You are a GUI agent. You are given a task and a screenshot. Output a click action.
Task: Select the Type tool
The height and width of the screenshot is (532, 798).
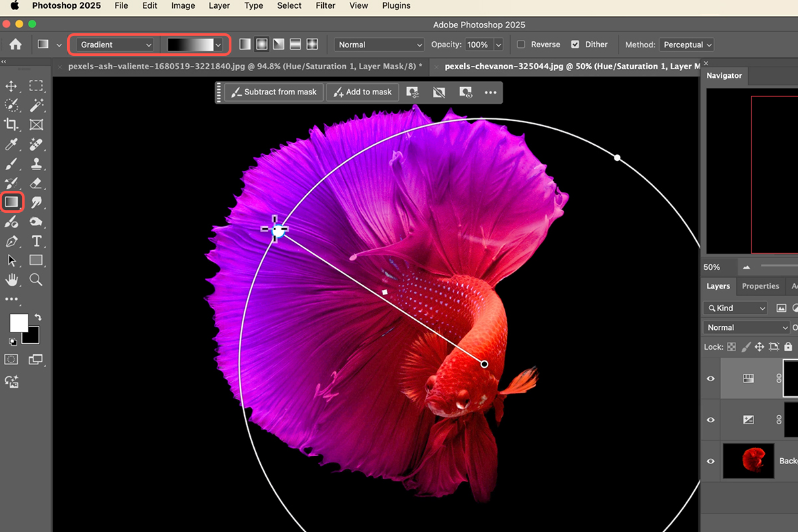[x=36, y=241]
